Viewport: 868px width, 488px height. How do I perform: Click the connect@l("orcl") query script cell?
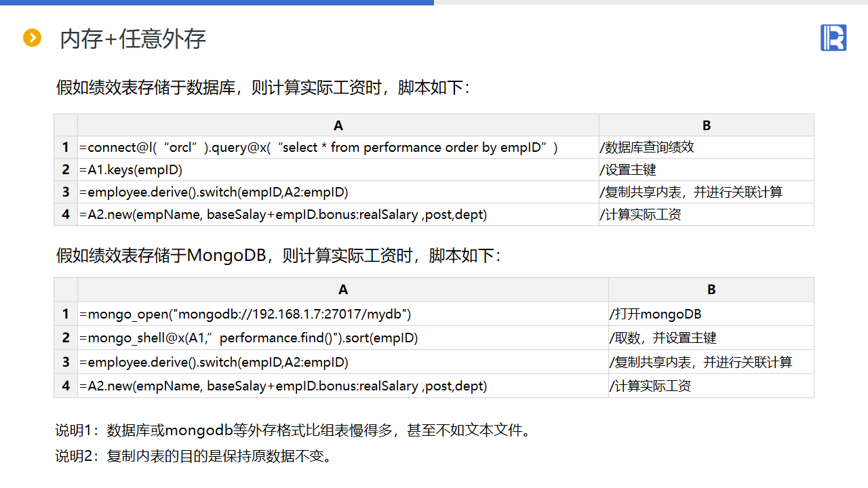319,148
